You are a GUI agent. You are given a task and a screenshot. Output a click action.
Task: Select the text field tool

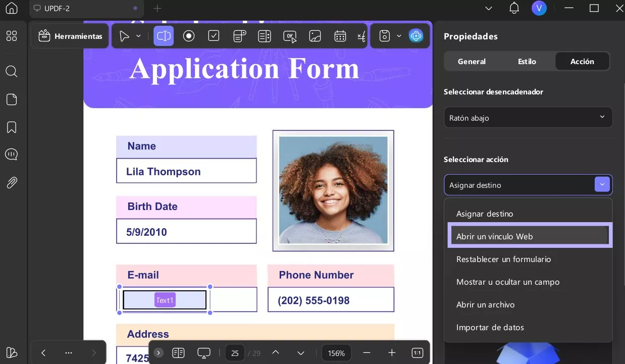click(164, 36)
